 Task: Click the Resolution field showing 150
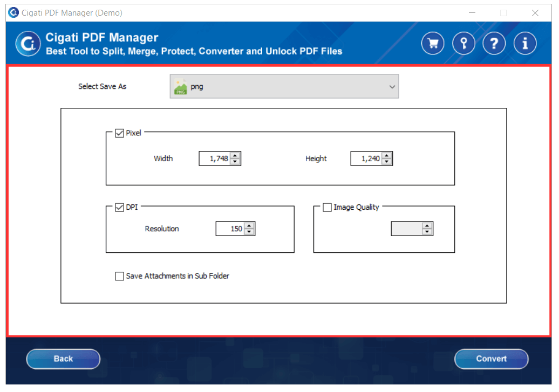[230, 229]
